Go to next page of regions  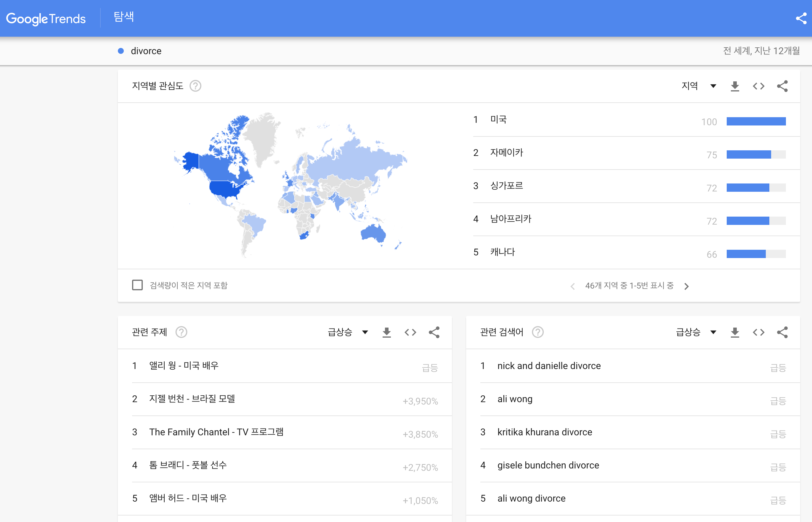click(x=686, y=286)
